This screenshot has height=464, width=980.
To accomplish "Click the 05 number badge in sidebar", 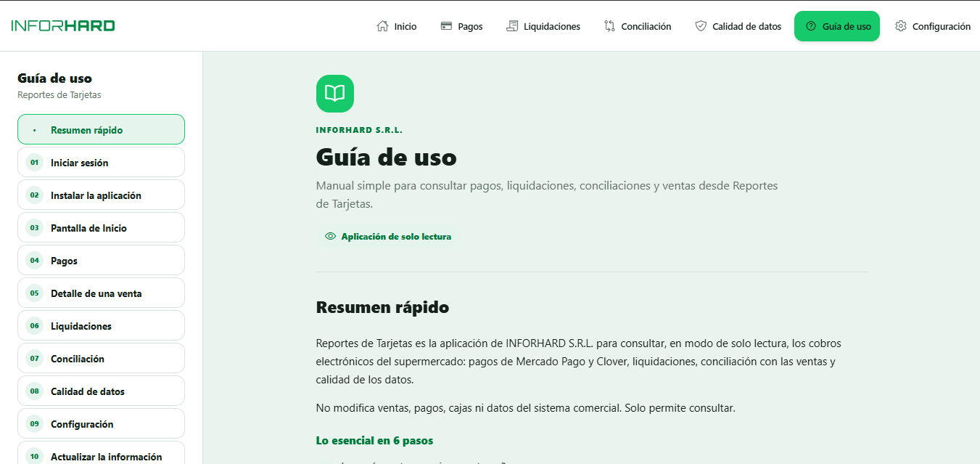I will (x=34, y=293).
